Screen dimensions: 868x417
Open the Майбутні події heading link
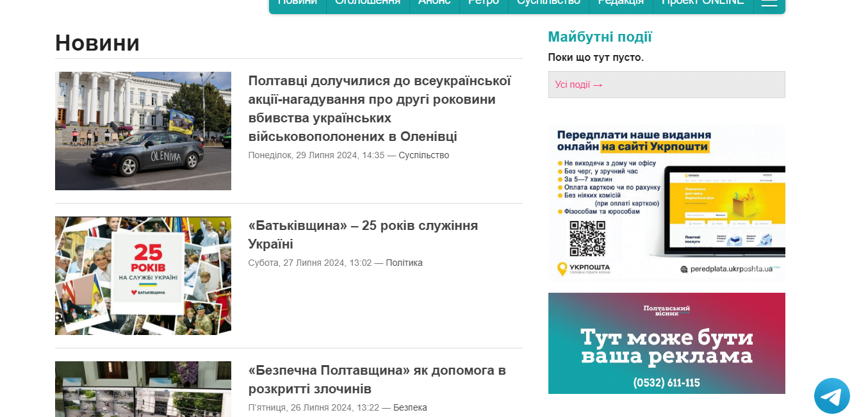(600, 37)
